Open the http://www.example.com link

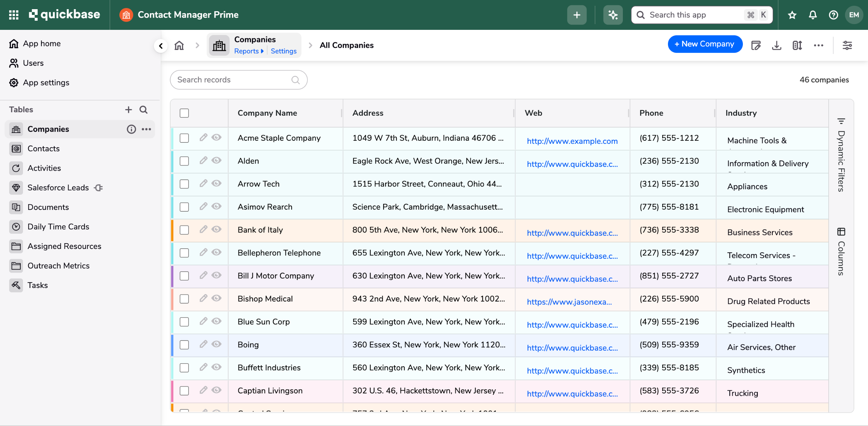572,141
